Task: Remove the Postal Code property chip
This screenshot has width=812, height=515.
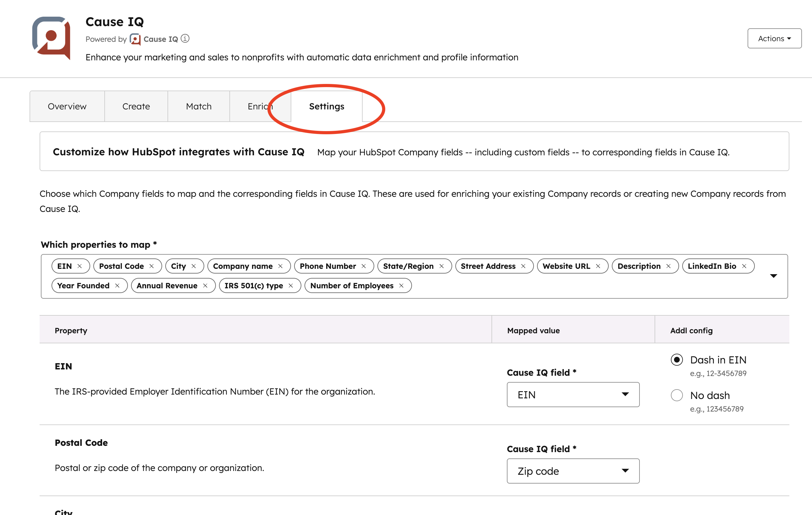Action: coord(152,266)
